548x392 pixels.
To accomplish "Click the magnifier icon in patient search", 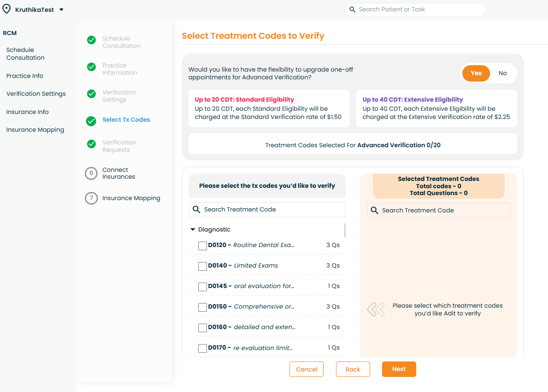I will pyautogui.click(x=352, y=10).
